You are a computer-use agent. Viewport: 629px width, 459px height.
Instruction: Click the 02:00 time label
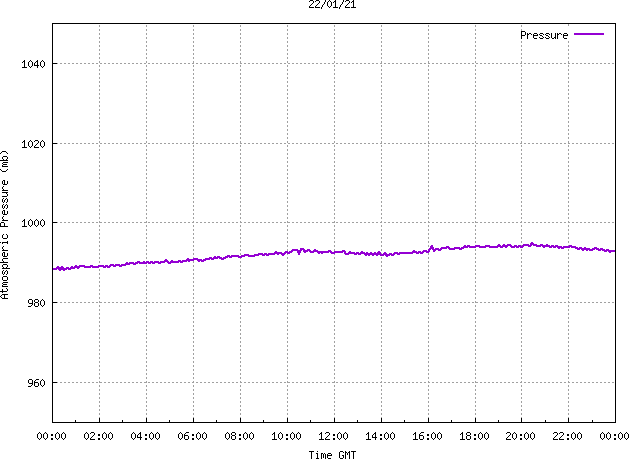pyautogui.click(x=99, y=436)
